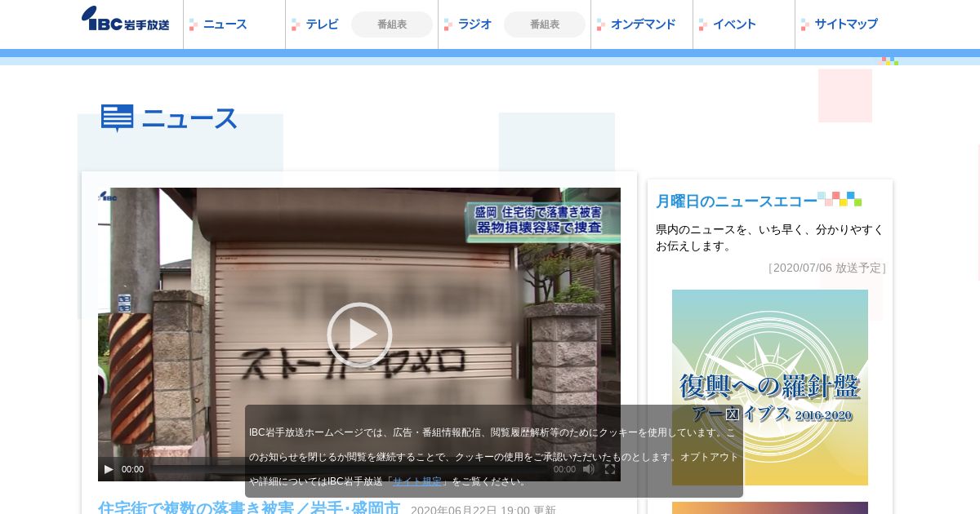Open the IBC岩手放送 logo home link
The image size is (980, 514).
(126, 19)
